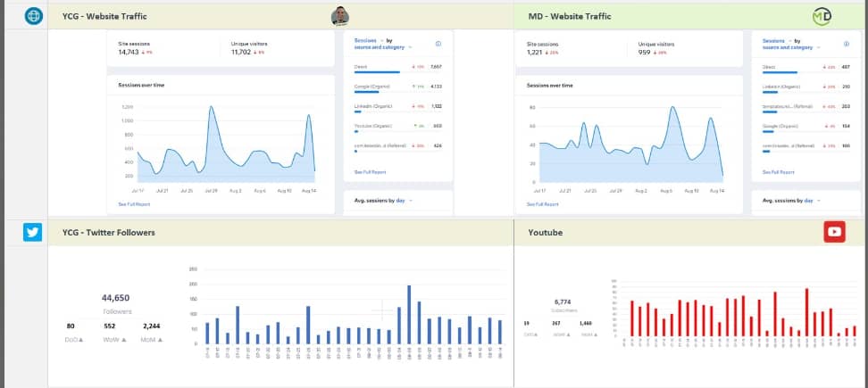This screenshot has width=868, height=388.
Task: Click the tallest red YouTube chart bar
Action: (x=806, y=311)
